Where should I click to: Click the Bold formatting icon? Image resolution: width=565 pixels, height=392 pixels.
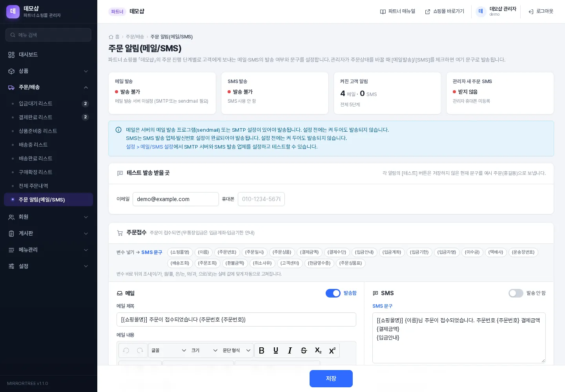pyautogui.click(x=262, y=350)
